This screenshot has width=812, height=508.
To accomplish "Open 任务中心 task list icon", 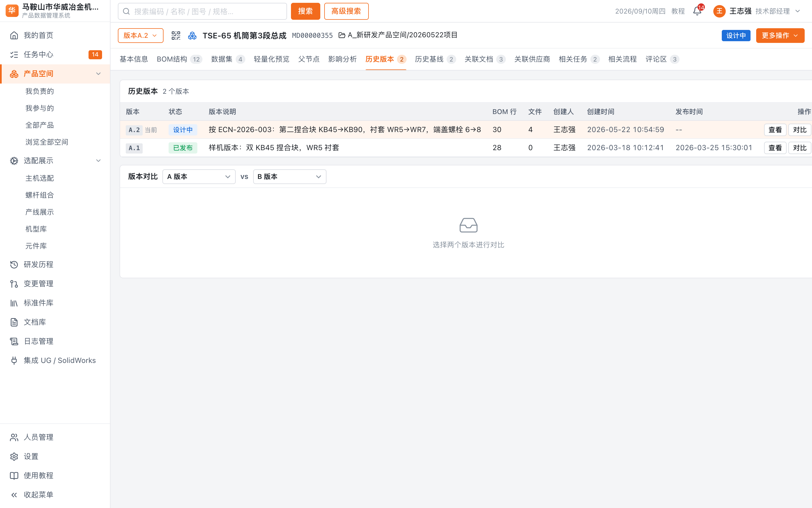I will 14,54.
